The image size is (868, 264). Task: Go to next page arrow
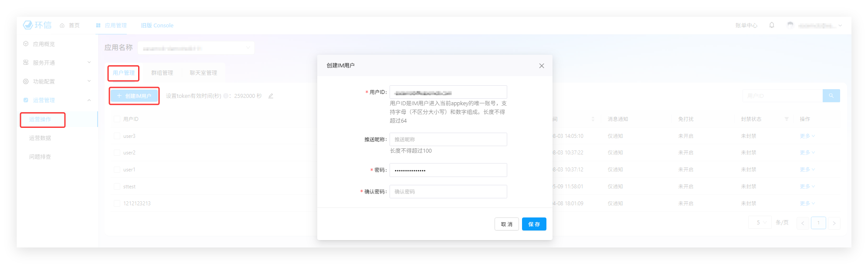pos(834,223)
